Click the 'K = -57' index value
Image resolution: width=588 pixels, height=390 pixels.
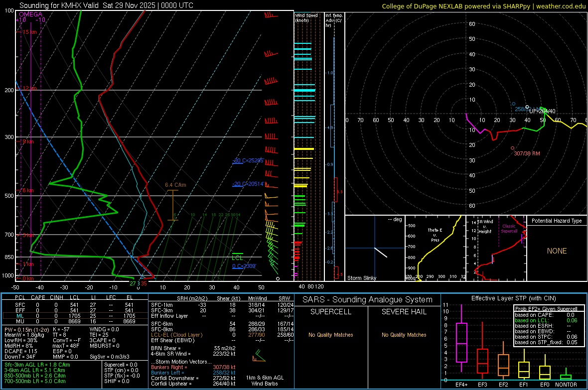pyautogui.click(x=61, y=329)
